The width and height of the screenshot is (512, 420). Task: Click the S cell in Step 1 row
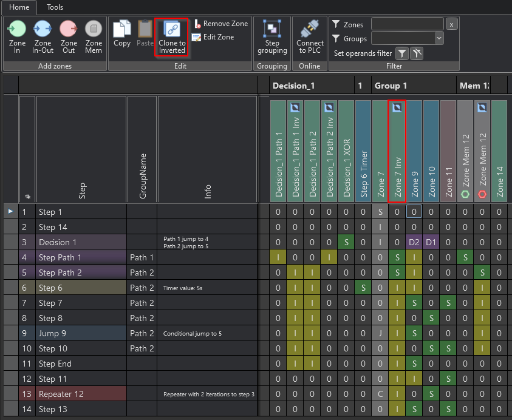(x=380, y=212)
